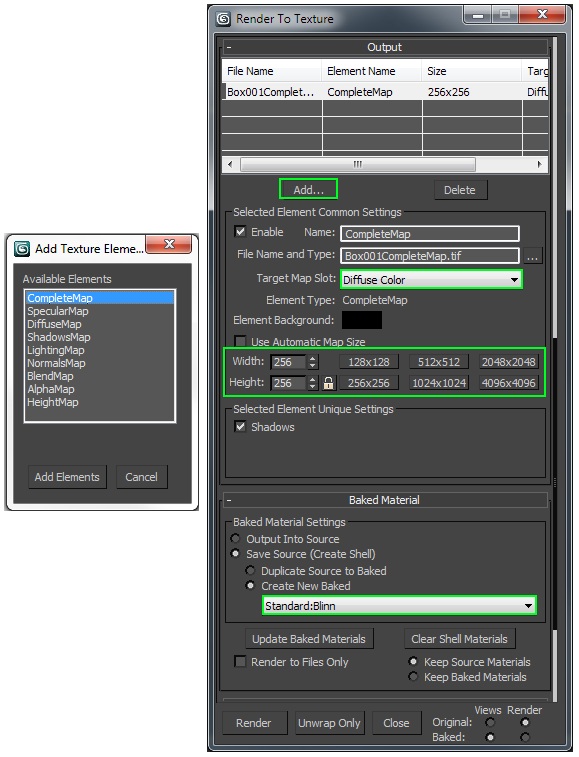Select ShadowsMap from the element list
This screenshot has height=757, width=579.
[58, 337]
